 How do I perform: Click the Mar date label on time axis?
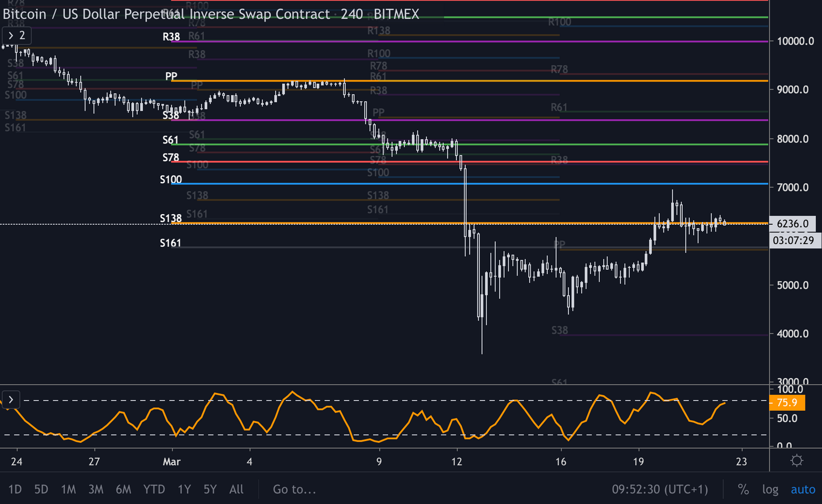point(172,461)
